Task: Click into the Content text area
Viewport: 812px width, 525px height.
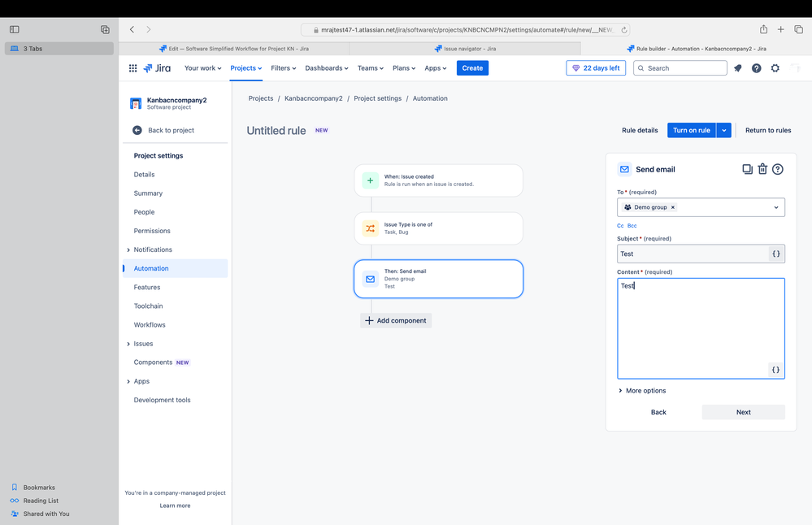Action: point(701,328)
